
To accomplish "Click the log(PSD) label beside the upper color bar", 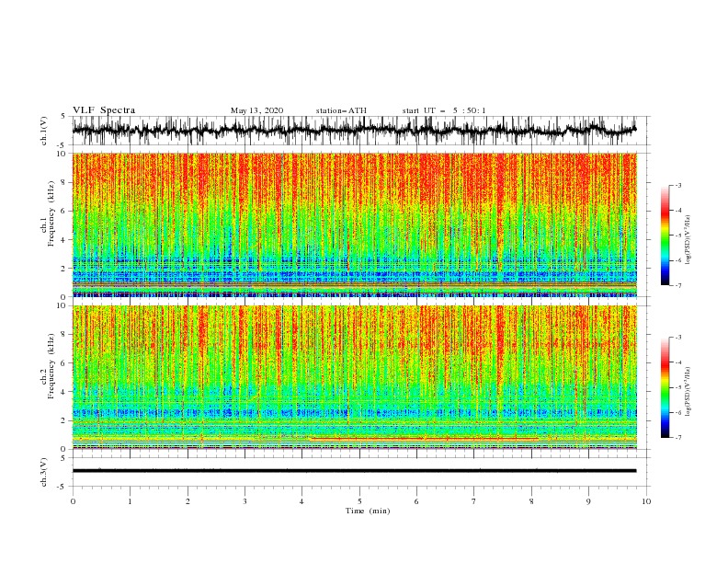I will coord(688,240).
